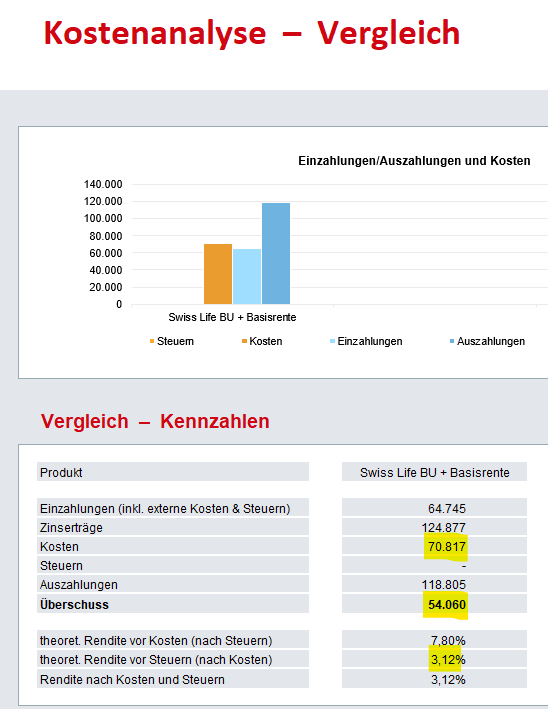
Task: Click the orange Kosten bar in chart
Action: 218,274
